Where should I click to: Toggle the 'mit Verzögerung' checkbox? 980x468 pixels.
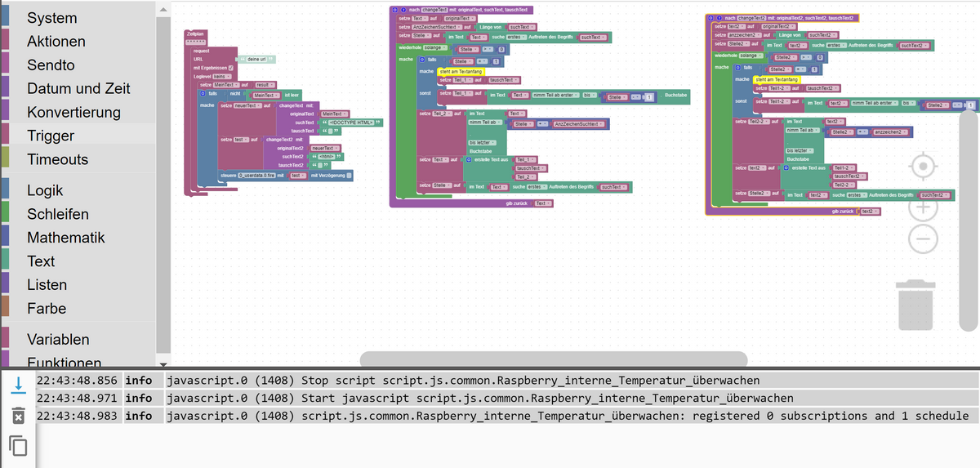350,175
